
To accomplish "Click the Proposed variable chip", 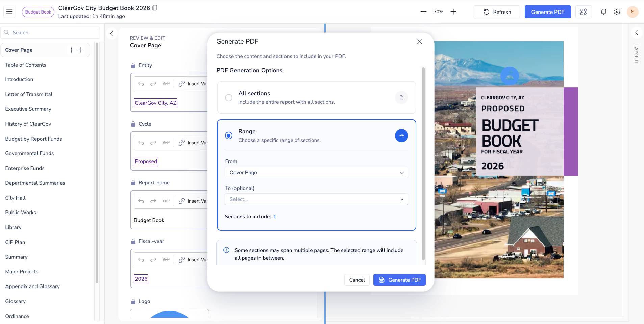I will 146,161.
